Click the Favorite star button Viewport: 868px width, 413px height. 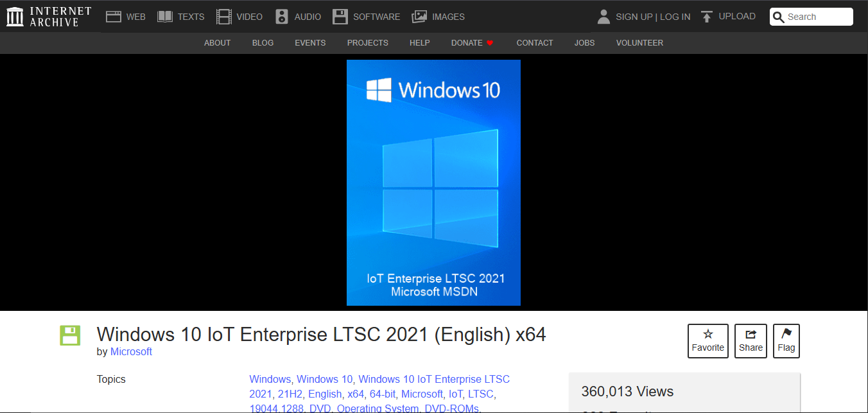pos(708,341)
